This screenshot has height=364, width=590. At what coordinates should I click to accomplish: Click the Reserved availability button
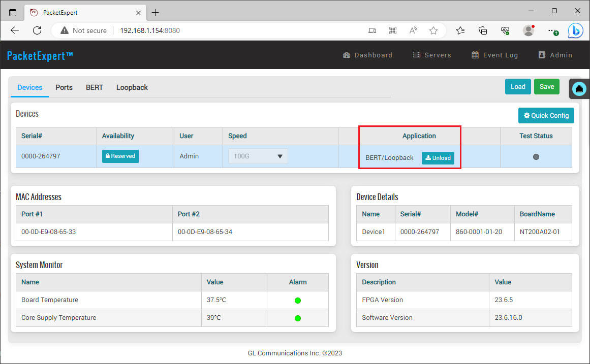coord(120,156)
